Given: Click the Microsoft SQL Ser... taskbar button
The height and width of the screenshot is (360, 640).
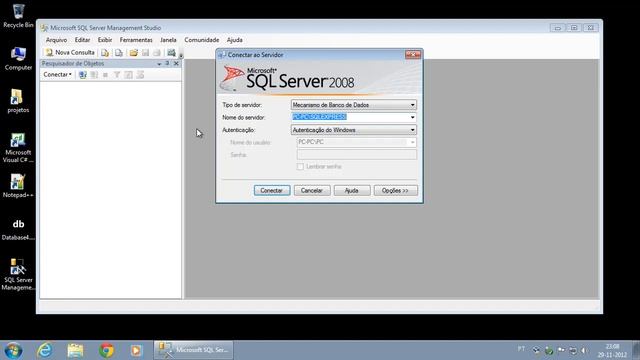Looking at the screenshot, I should point(193,350).
